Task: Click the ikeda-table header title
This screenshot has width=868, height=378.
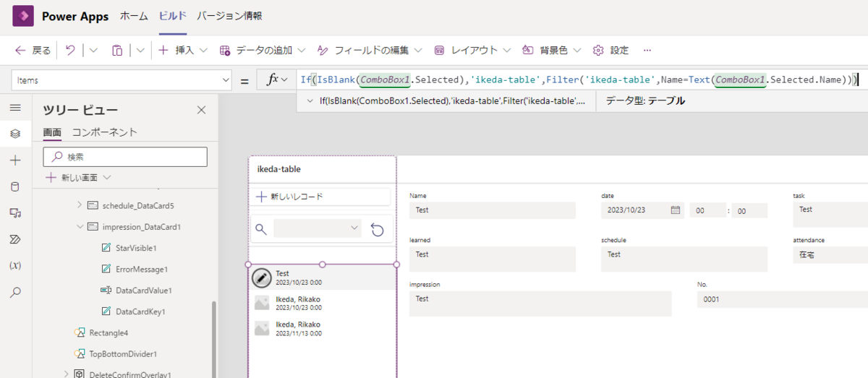Action: point(279,169)
